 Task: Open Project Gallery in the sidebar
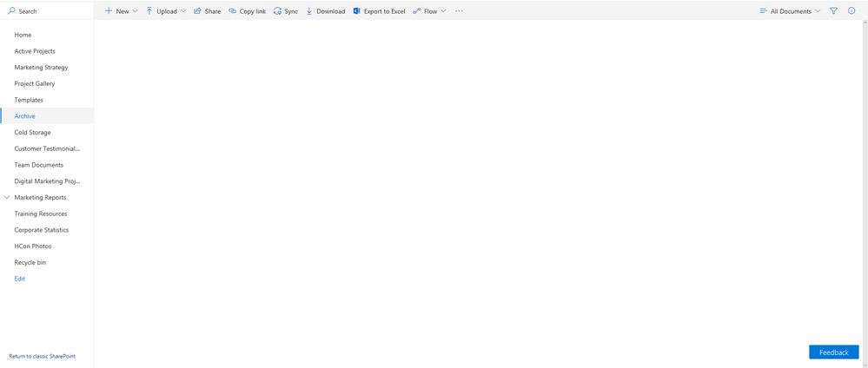tap(35, 83)
